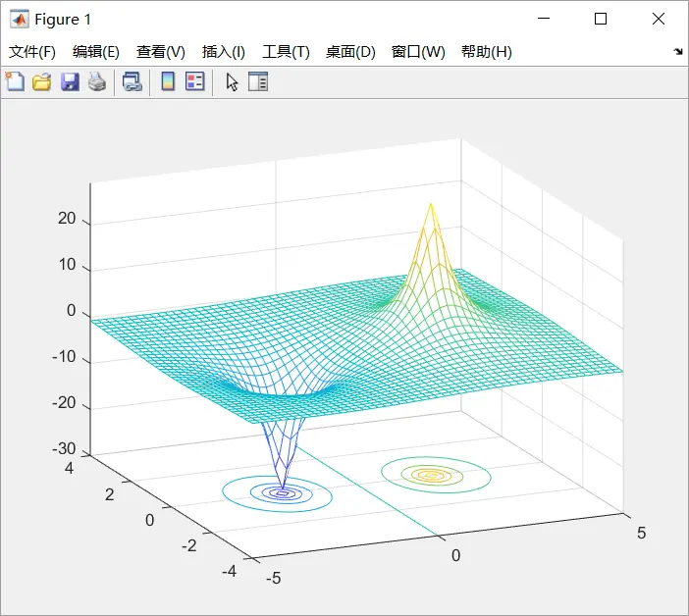Click the axis tick label -5
This screenshot has height=616, width=689.
point(273,578)
